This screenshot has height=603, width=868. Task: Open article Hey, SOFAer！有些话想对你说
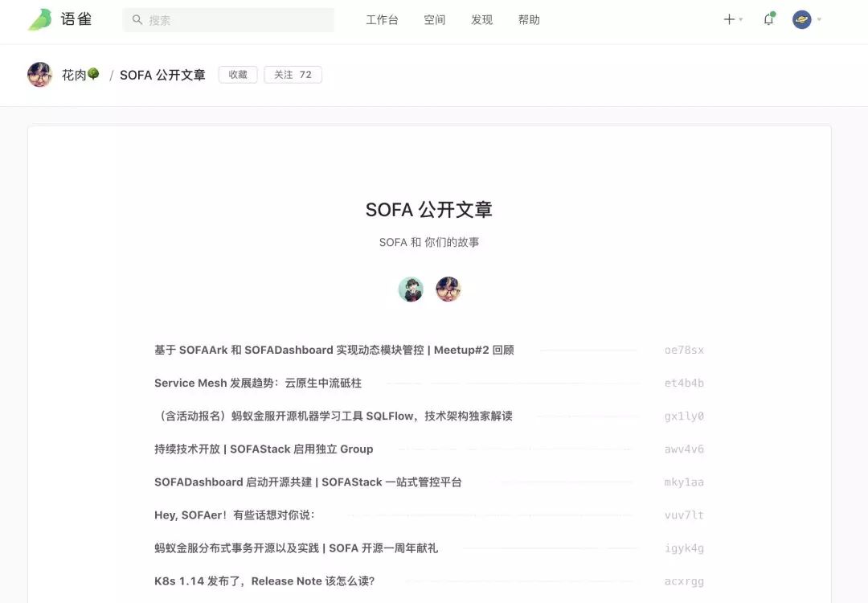[x=234, y=515]
